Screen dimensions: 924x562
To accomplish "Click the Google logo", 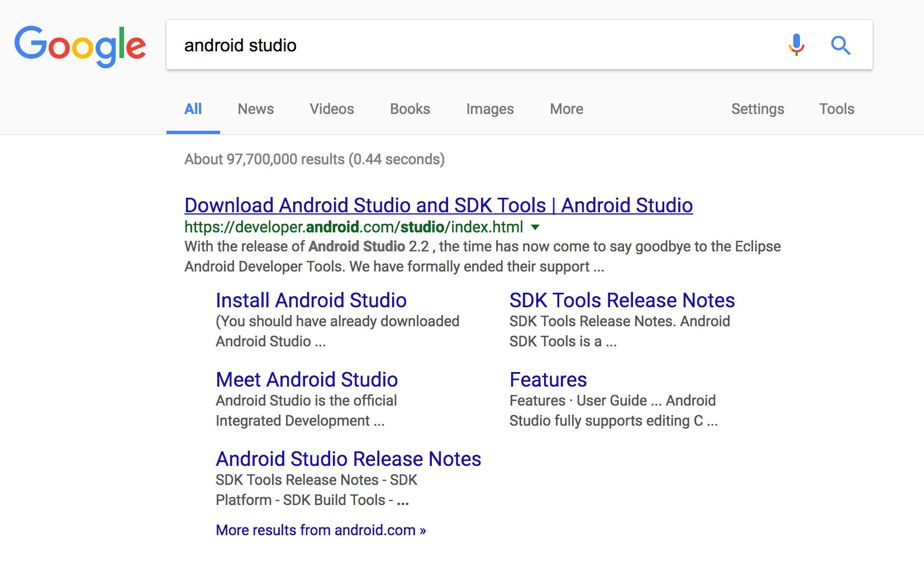I will click(x=80, y=46).
